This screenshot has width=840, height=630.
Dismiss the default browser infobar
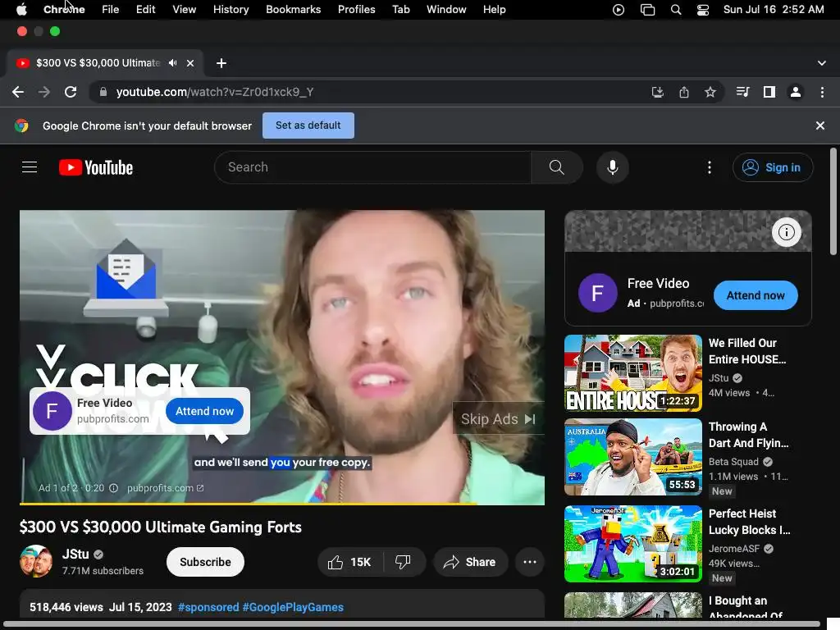[820, 126]
